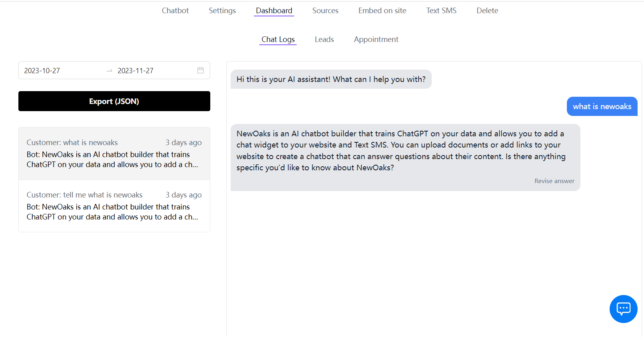Switch to the Settings tab
Viewport: 644px width, 337px height.
point(222,11)
